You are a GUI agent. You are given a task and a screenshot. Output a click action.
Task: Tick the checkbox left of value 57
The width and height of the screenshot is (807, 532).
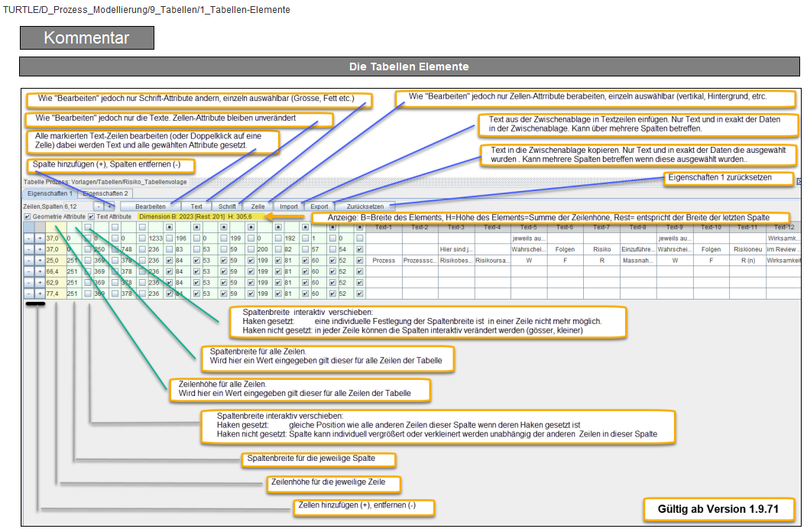point(306,249)
